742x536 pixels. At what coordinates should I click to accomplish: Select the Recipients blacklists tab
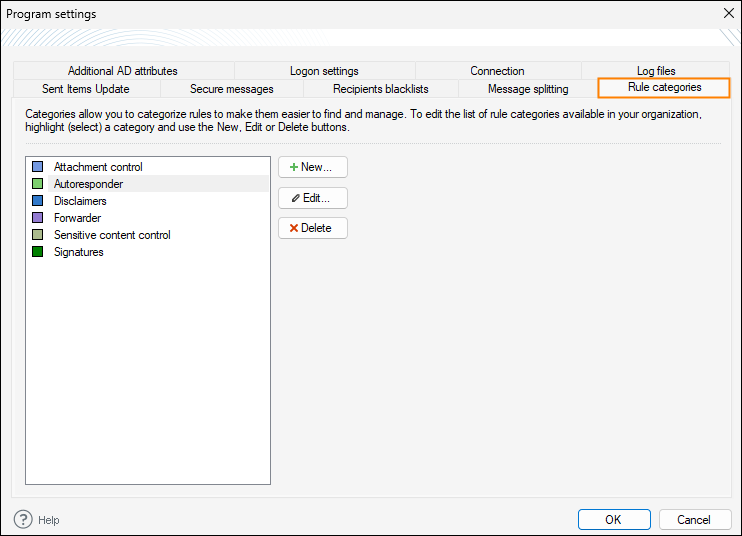pyautogui.click(x=381, y=89)
